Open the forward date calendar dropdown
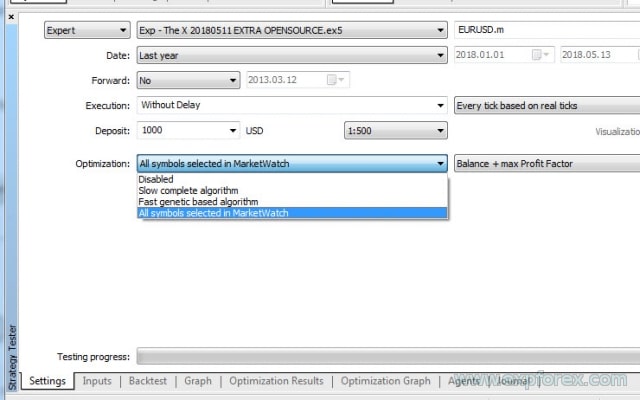The width and height of the screenshot is (640, 400). pos(340,80)
